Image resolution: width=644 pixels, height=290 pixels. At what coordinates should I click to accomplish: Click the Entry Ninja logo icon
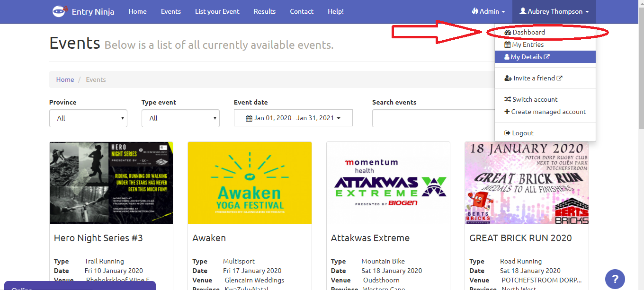coord(60,11)
